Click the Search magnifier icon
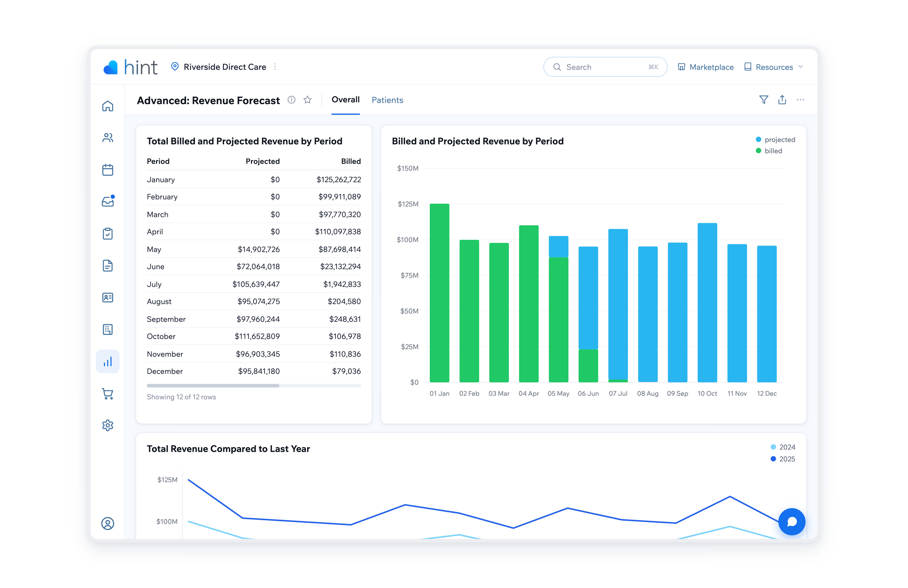This screenshot has height=588, width=908. point(557,67)
